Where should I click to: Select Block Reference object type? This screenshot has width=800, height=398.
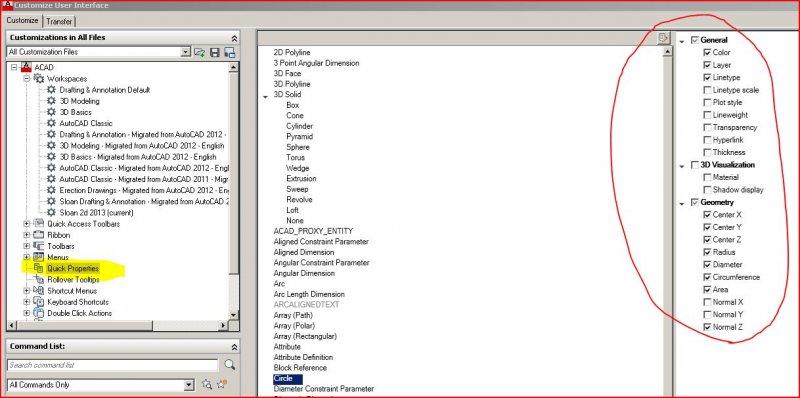pyautogui.click(x=300, y=368)
